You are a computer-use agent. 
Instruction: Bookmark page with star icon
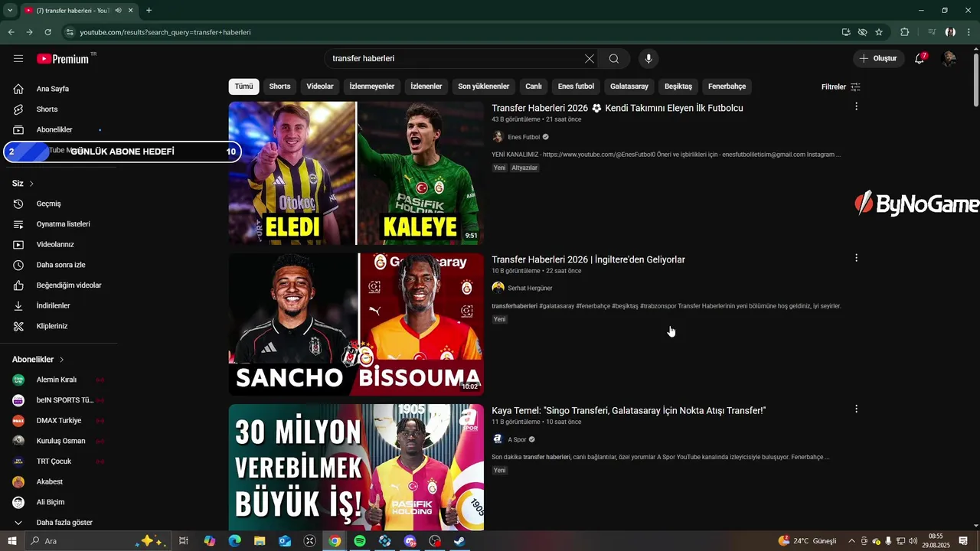pyautogui.click(x=879, y=32)
